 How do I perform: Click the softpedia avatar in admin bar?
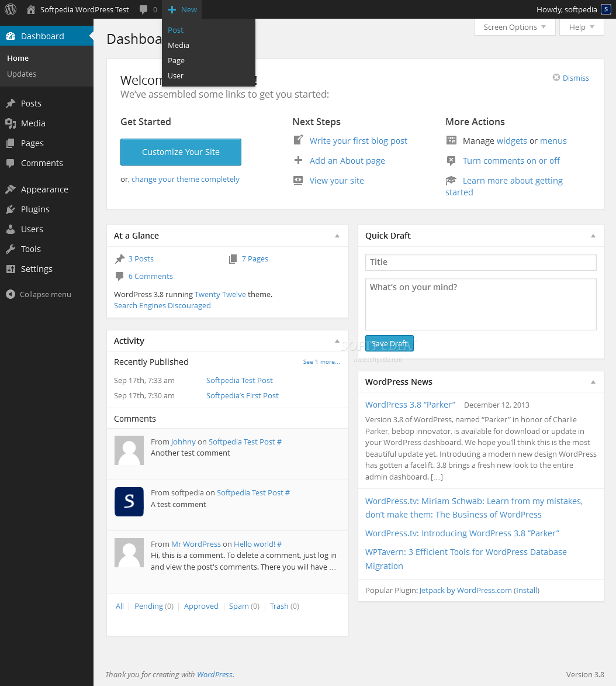(606, 9)
